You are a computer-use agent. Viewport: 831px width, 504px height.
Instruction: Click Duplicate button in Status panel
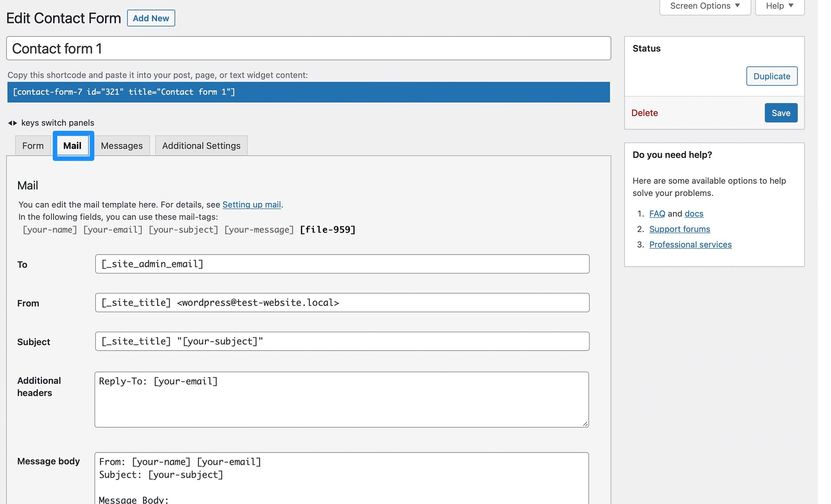772,76
